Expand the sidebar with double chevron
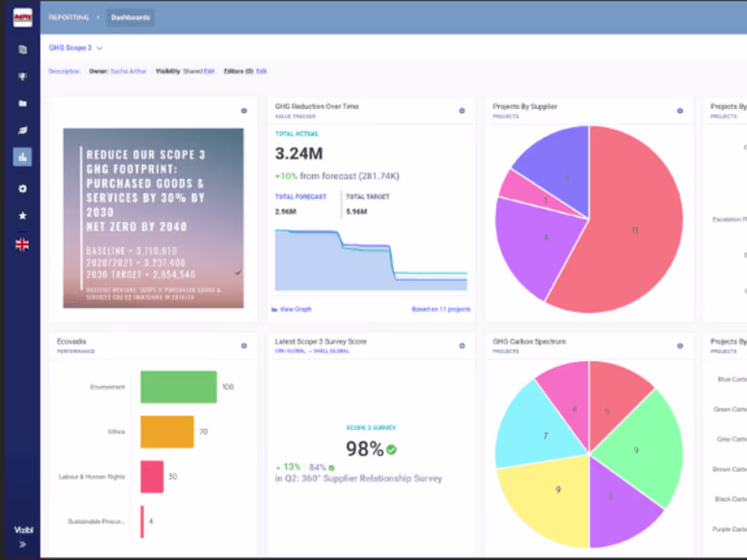Viewport: 747px width, 560px height. [x=22, y=545]
